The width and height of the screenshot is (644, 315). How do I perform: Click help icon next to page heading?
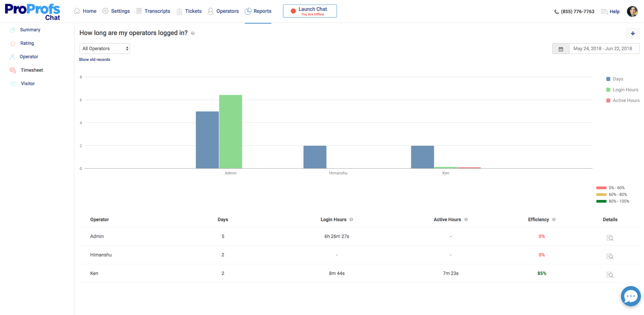tap(193, 34)
